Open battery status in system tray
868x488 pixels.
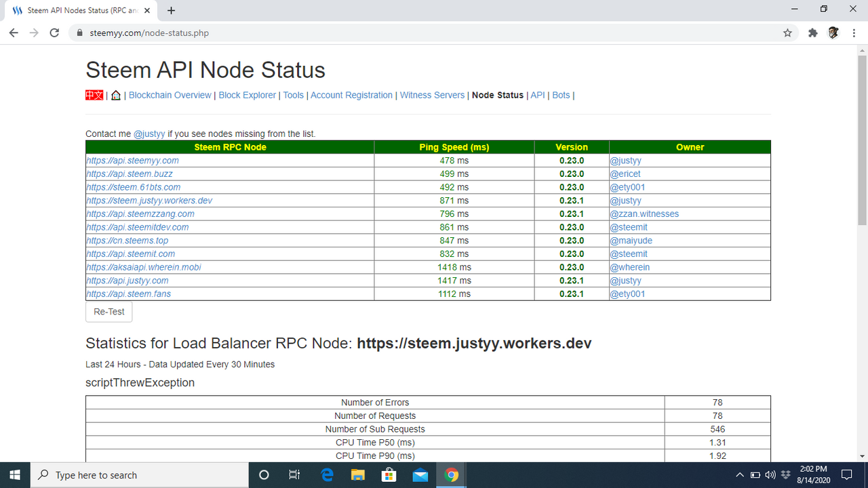[x=755, y=475]
